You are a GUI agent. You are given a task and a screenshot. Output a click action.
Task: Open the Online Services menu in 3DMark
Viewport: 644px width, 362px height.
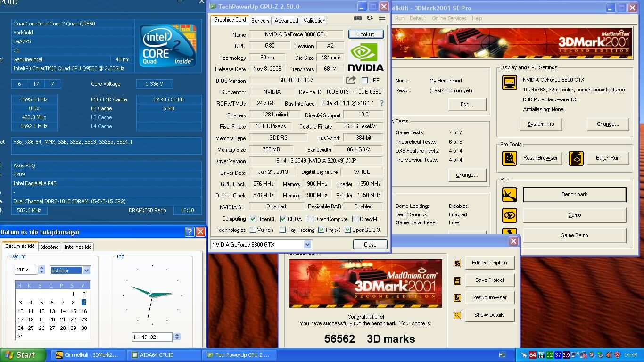pos(449,18)
